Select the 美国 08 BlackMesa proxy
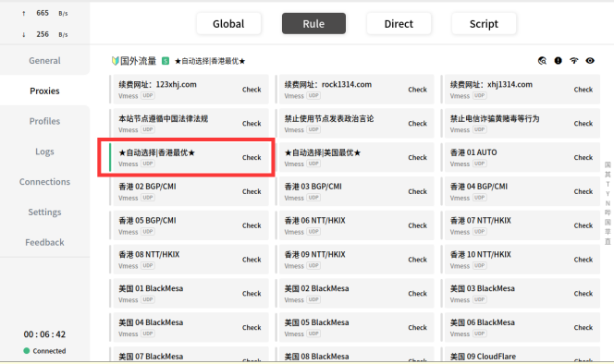The image size is (614, 364). click(355, 354)
